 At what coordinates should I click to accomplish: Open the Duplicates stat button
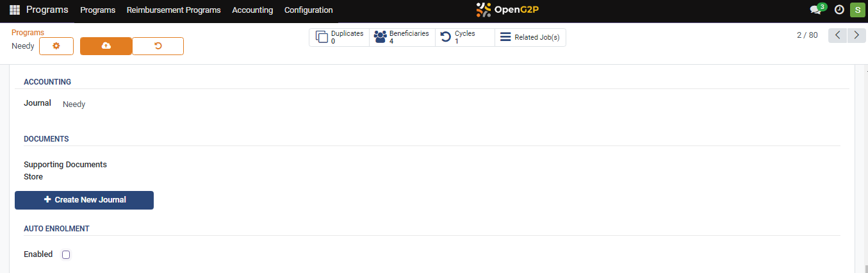point(340,37)
